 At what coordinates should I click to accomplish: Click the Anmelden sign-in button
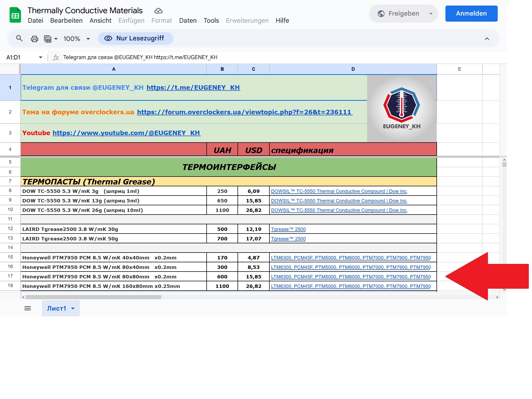[471, 13]
